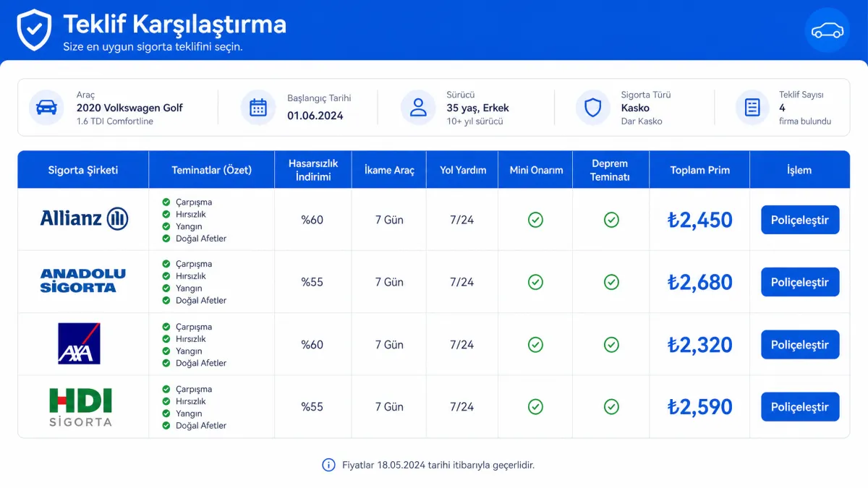The image size is (868, 488).
Task: Click Deprem Teminatı check in AXA row
Action: coord(611,345)
